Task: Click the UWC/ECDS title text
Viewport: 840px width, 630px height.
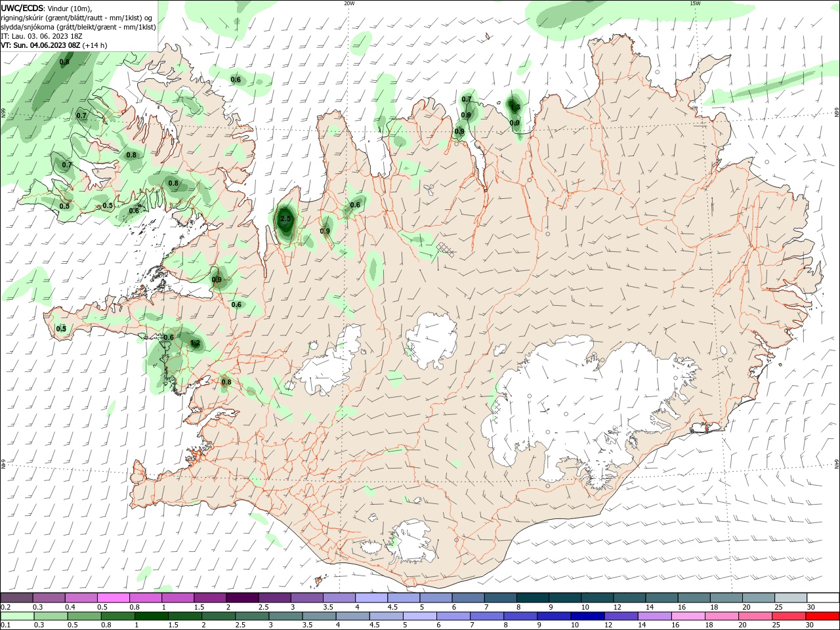Action: coord(22,8)
